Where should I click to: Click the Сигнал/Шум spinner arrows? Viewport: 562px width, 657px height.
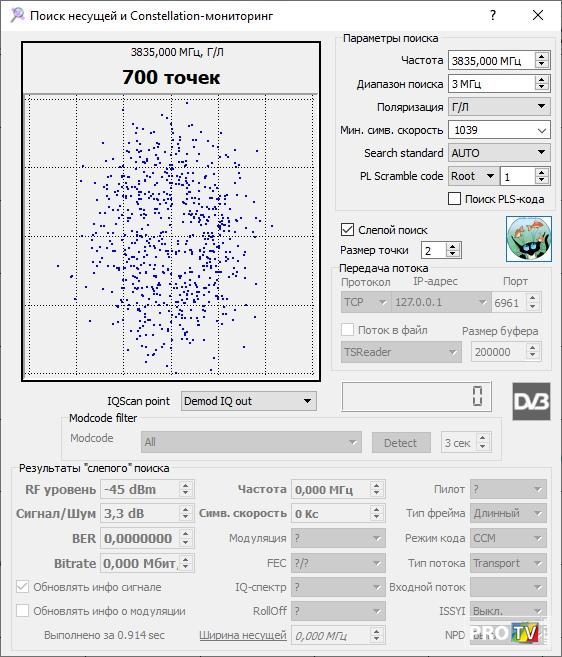pos(185,513)
